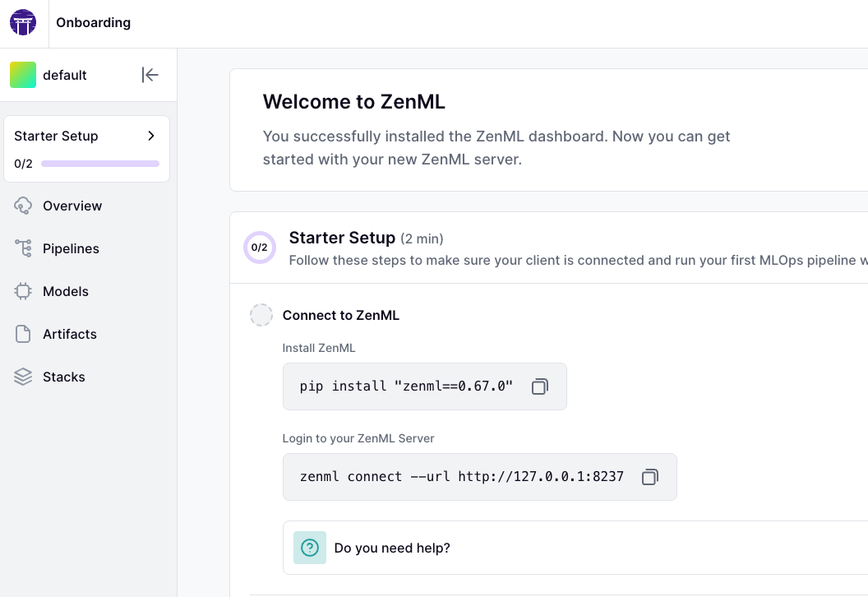This screenshot has width=868, height=597.
Task: Click the Artifacts file icon
Action: pos(23,334)
